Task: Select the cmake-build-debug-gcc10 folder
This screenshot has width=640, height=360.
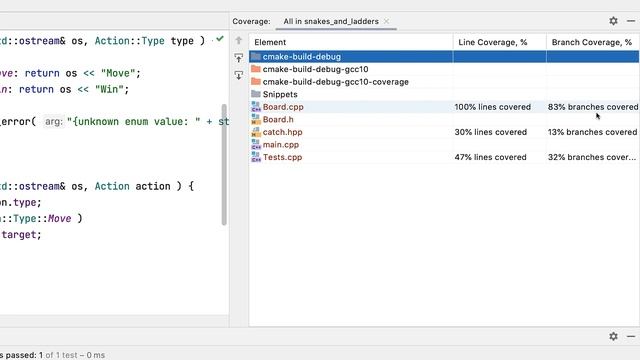Action: [444, 69]
